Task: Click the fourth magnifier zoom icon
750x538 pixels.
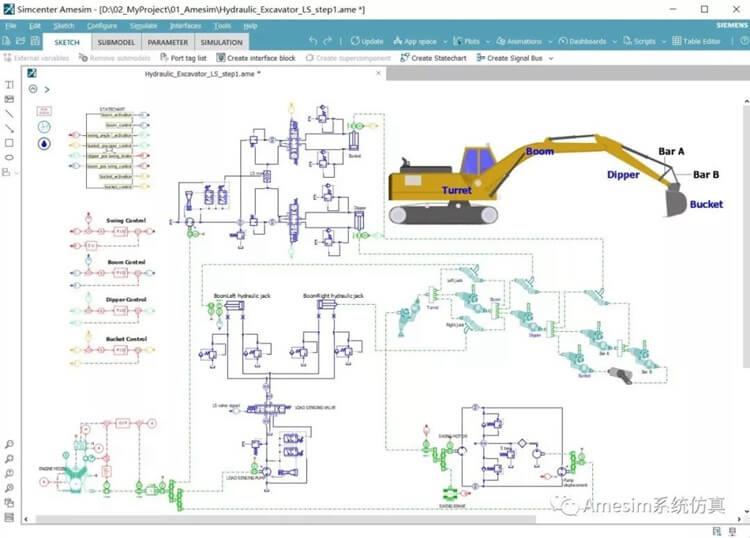Action: pos(9,488)
